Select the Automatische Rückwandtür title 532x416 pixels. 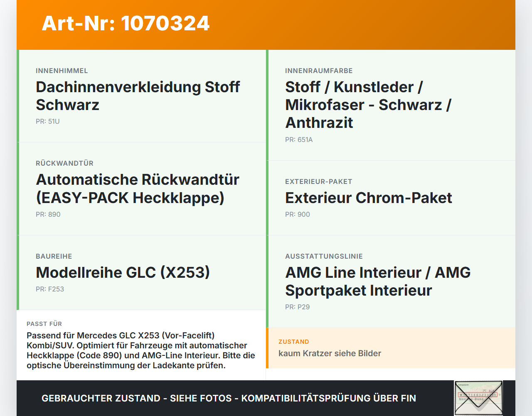click(138, 188)
